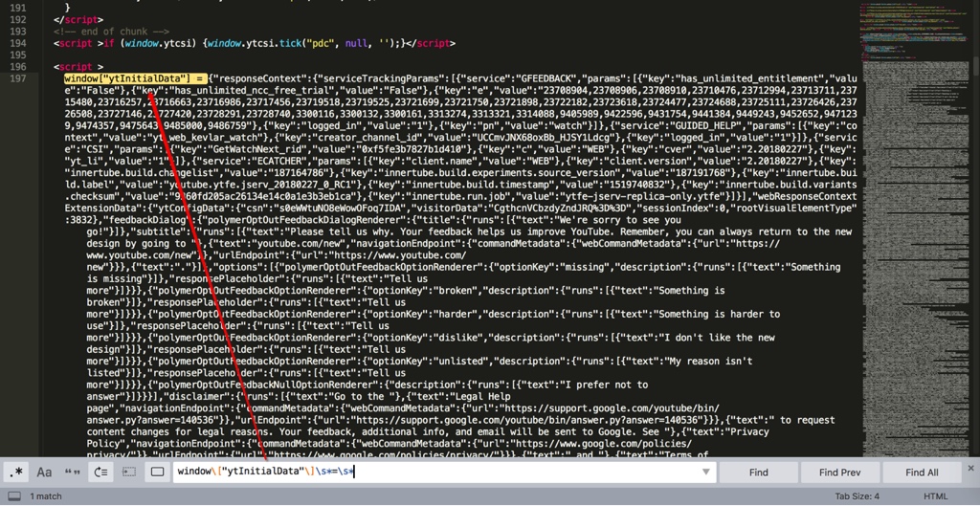The height and width of the screenshot is (506, 980).
Task: Open the search history dropdown arrow
Action: tap(706, 473)
